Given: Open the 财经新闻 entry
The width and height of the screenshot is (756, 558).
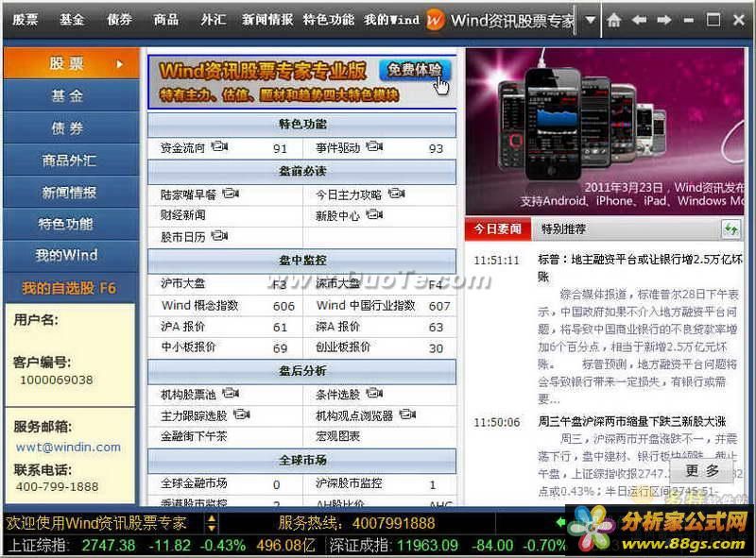Looking at the screenshot, I should 183,215.
